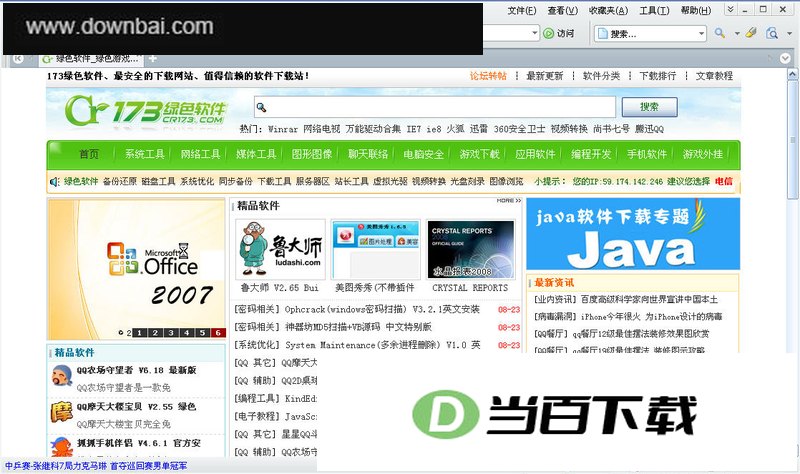Screen dimensions: 800x474
Task: Click the 抓抓手机伴侣 app icon
Action: pyautogui.click(x=62, y=447)
